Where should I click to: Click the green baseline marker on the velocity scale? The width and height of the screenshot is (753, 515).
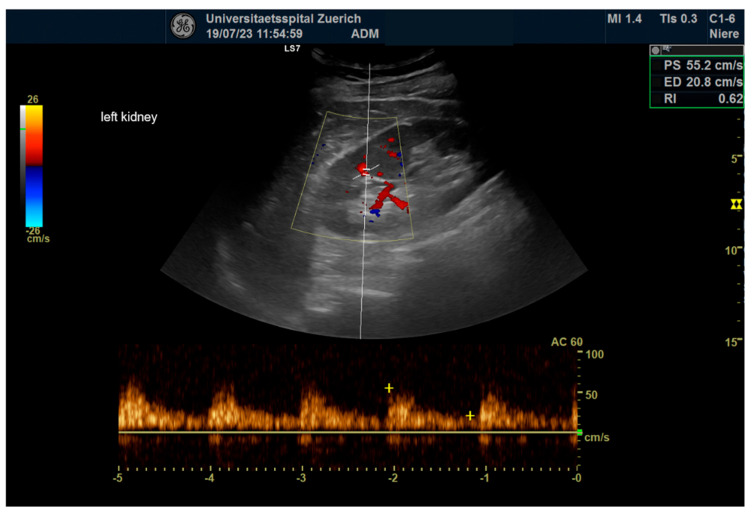point(579,432)
